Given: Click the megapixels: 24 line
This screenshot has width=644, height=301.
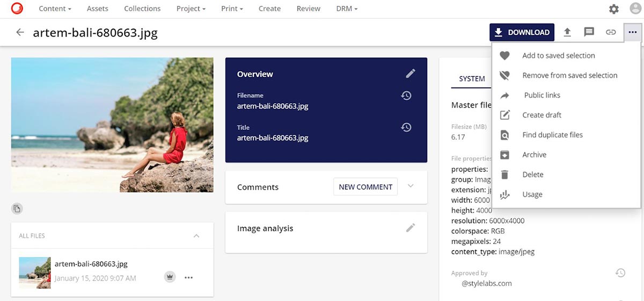Looking at the screenshot, I should tap(476, 241).
